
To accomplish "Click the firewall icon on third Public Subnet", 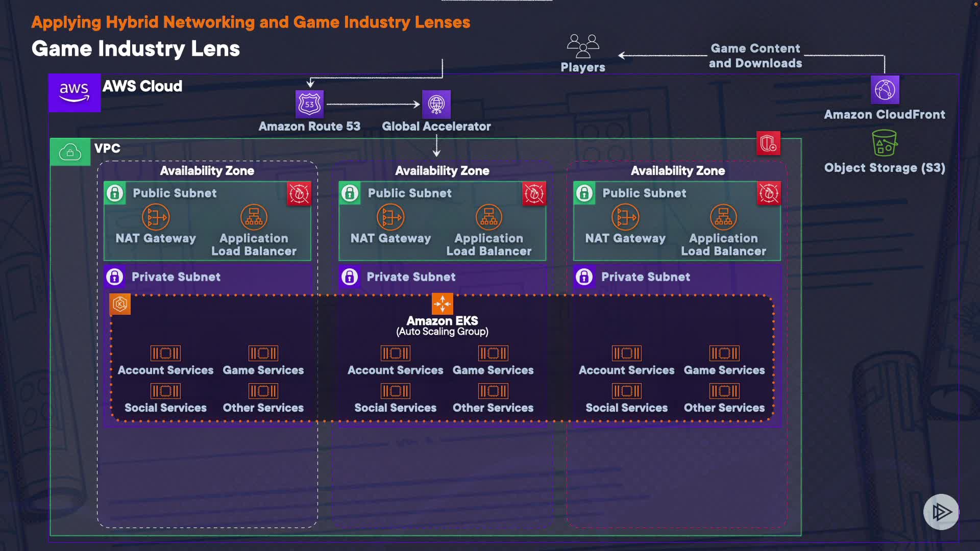I will (769, 193).
